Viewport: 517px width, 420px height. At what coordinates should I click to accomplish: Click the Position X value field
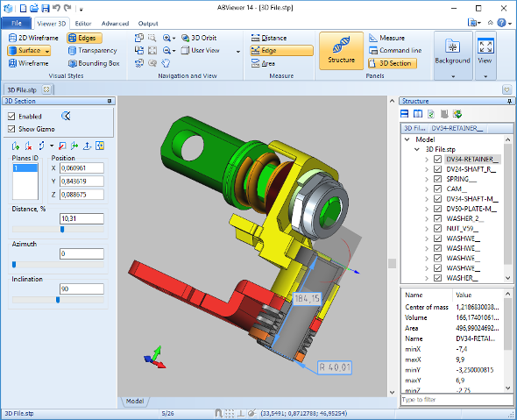[x=81, y=168]
